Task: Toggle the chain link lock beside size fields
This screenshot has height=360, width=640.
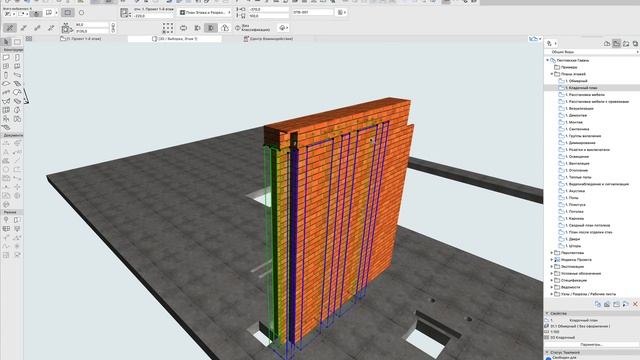Action: point(113,28)
